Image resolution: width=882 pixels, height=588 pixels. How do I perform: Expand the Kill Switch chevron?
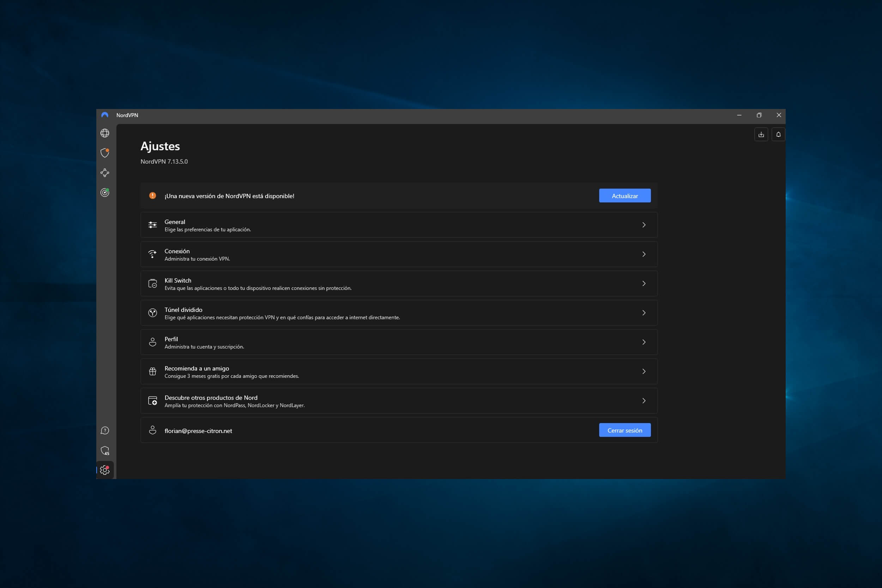pos(644,284)
